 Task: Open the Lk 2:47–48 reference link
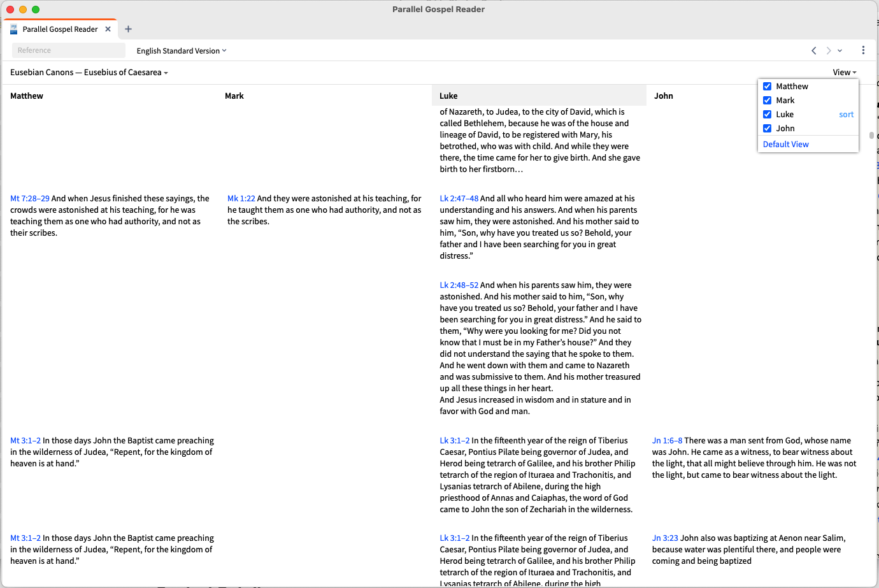(459, 199)
